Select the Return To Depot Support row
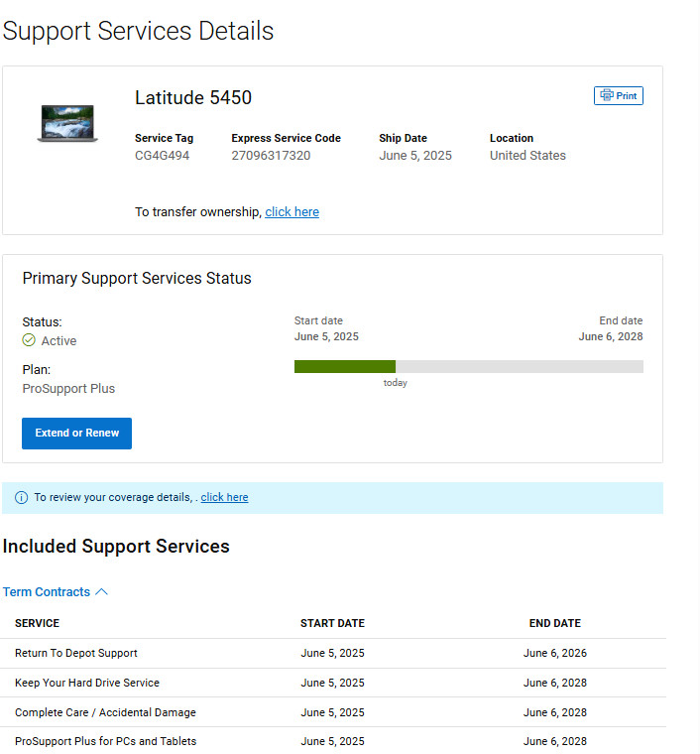700x754 pixels. 333,653
